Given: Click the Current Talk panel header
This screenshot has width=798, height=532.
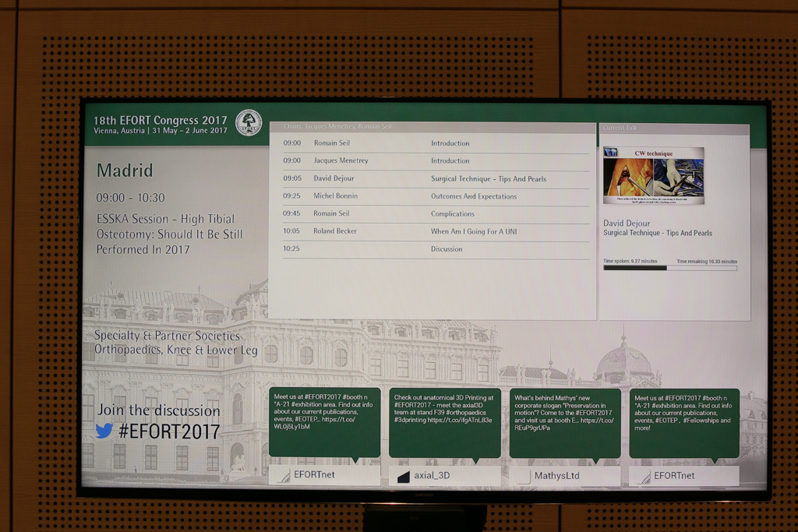Looking at the screenshot, I should (674, 128).
